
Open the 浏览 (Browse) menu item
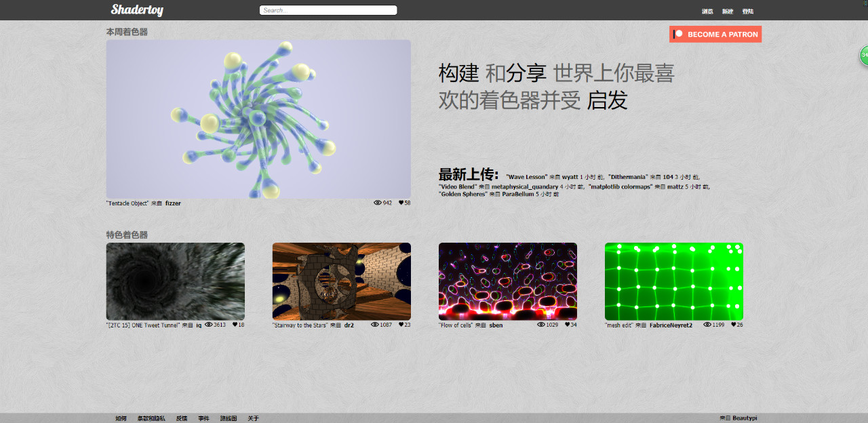[x=707, y=12]
